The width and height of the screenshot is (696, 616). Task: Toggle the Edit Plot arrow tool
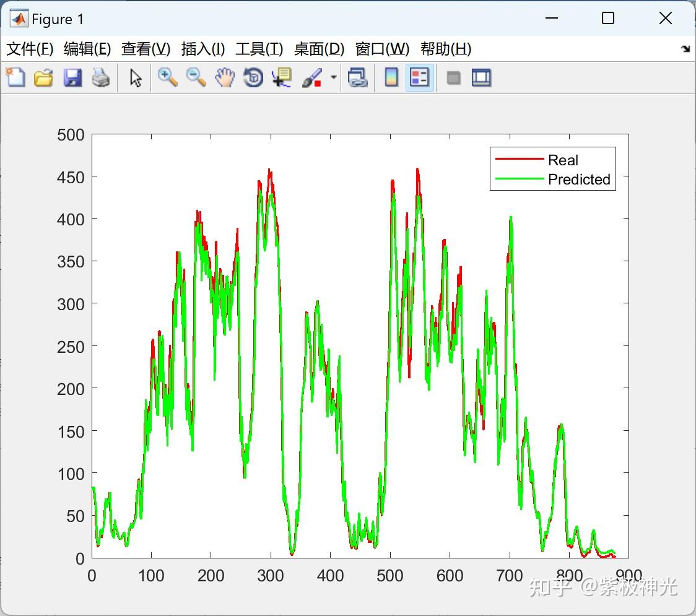click(136, 77)
